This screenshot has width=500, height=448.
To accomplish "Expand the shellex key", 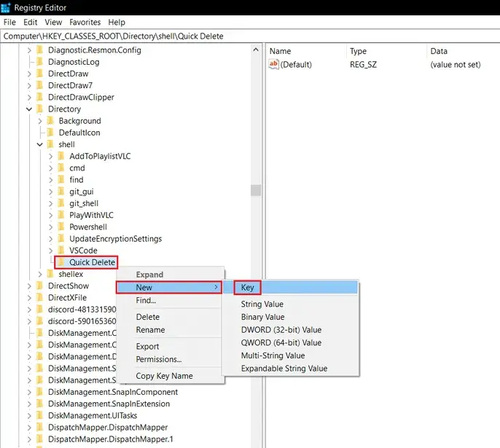I will tap(40, 274).
